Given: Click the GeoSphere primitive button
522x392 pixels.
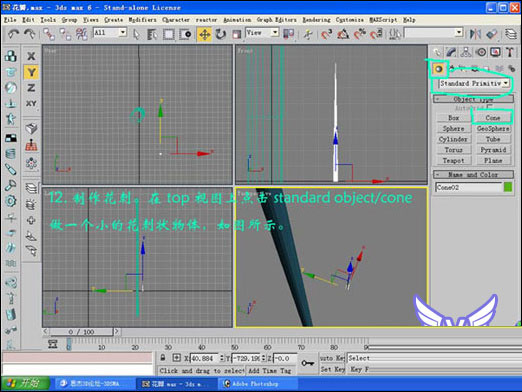Looking at the screenshot, I should pos(493,128).
